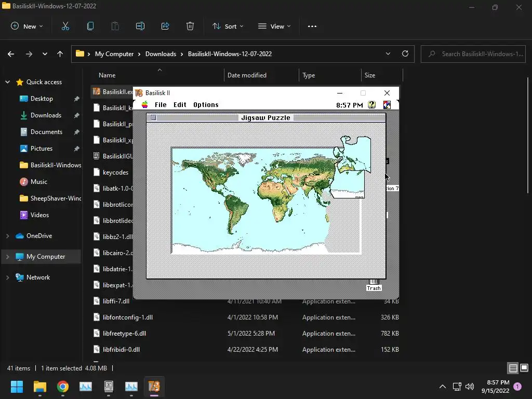Sort files by Date modified column
Screen dimensions: 532x399
(261, 75)
